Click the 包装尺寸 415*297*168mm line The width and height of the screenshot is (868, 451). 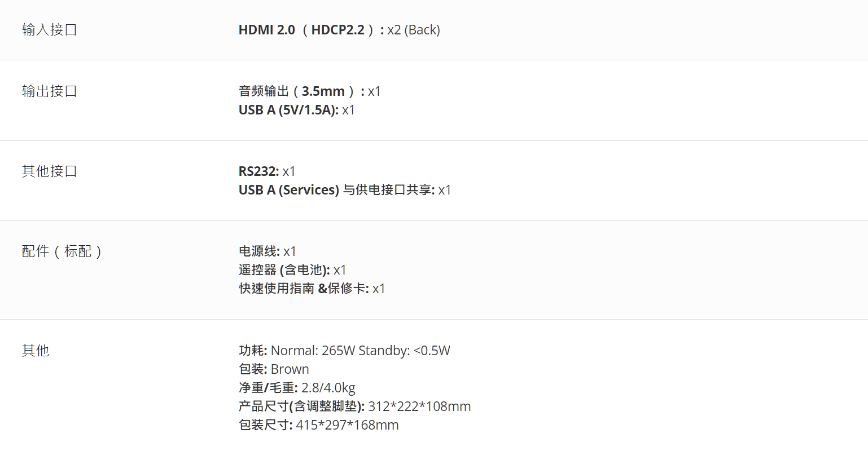318,425
